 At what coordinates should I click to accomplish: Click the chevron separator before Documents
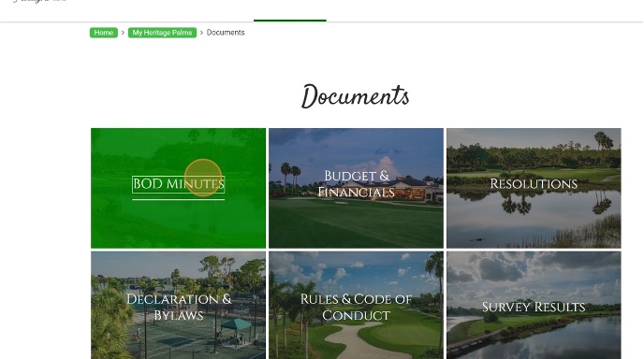(x=201, y=33)
